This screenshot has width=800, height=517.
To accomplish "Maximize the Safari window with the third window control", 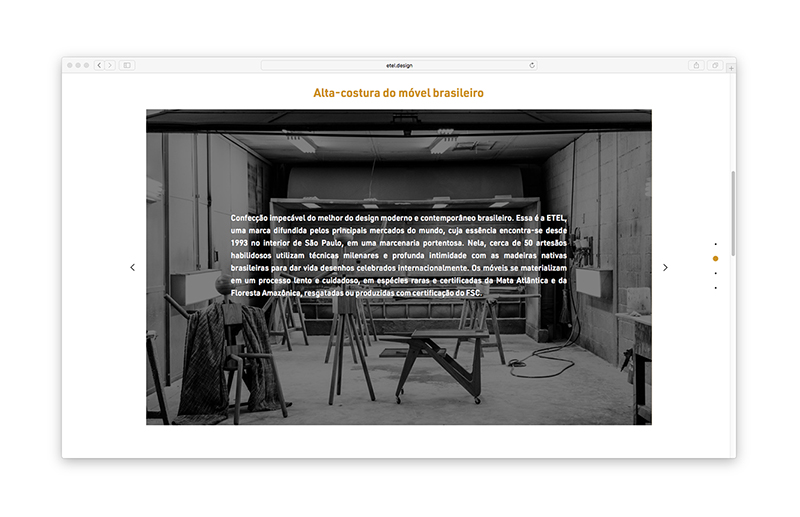I will 86,65.
